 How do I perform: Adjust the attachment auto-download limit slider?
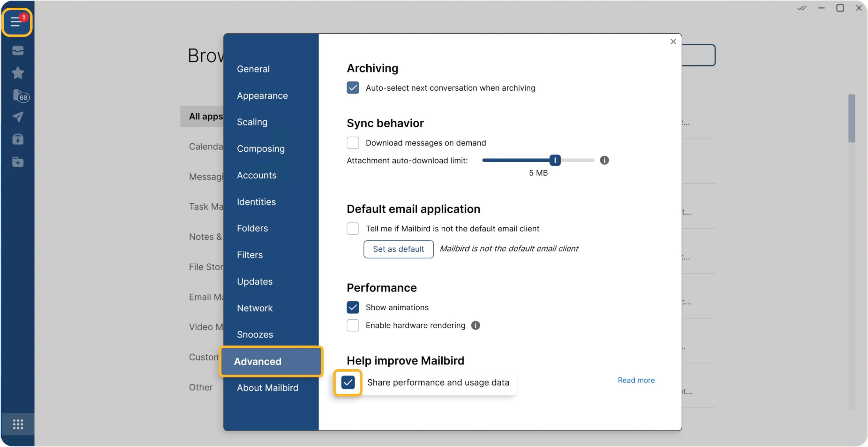tap(555, 160)
